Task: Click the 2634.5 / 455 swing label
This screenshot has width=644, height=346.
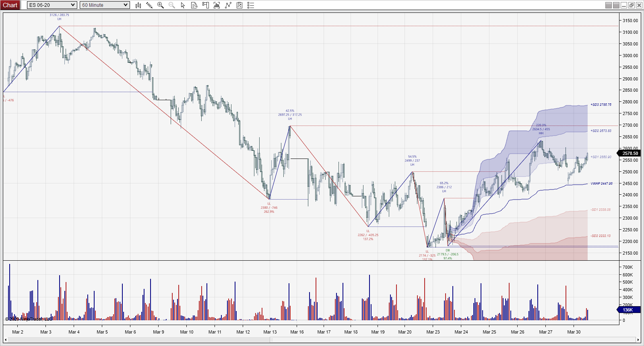Action: pyautogui.click(x=541, y=129)
